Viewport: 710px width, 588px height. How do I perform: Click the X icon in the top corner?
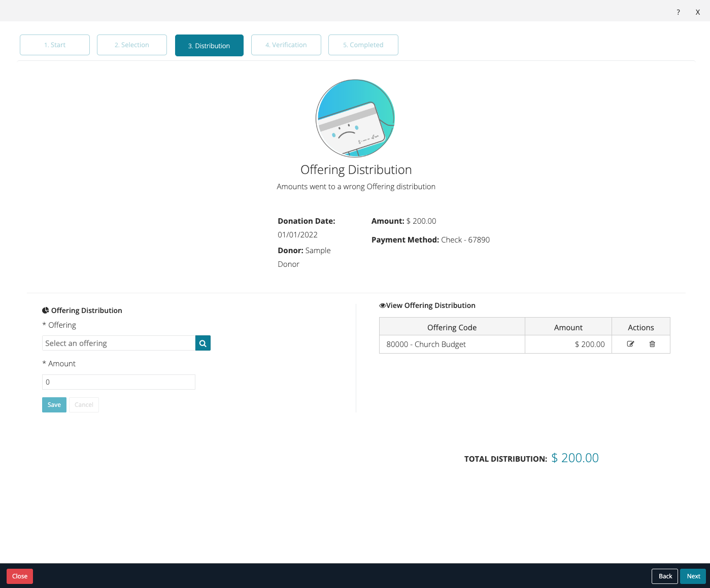[x=697, y=12]
